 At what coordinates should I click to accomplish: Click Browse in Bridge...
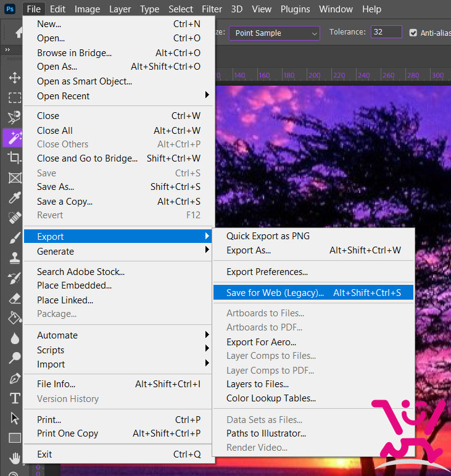click(x=118, y=53)
